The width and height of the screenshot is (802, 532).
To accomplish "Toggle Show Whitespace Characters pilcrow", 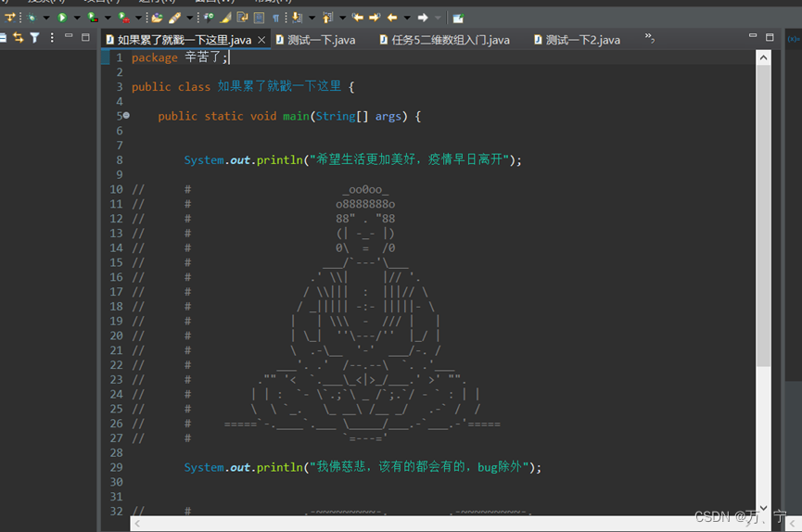I will pyautogui.click(x=275, y=19).
